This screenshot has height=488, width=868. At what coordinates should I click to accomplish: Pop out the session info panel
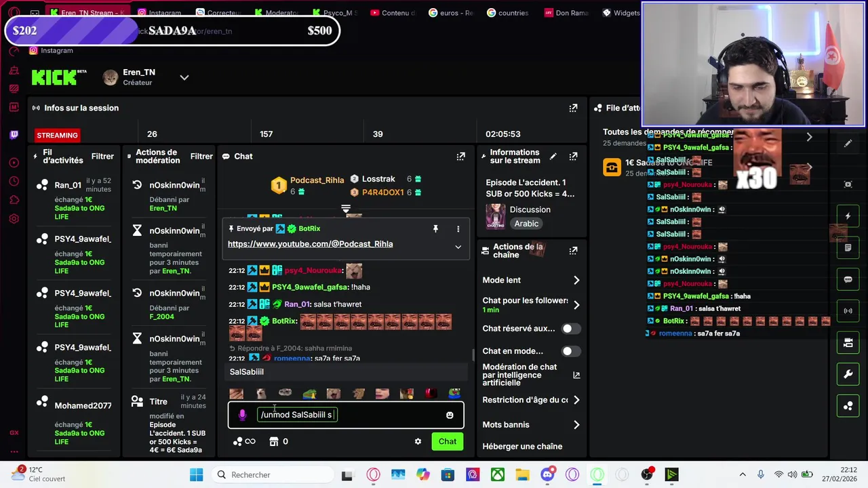point(573,108)
